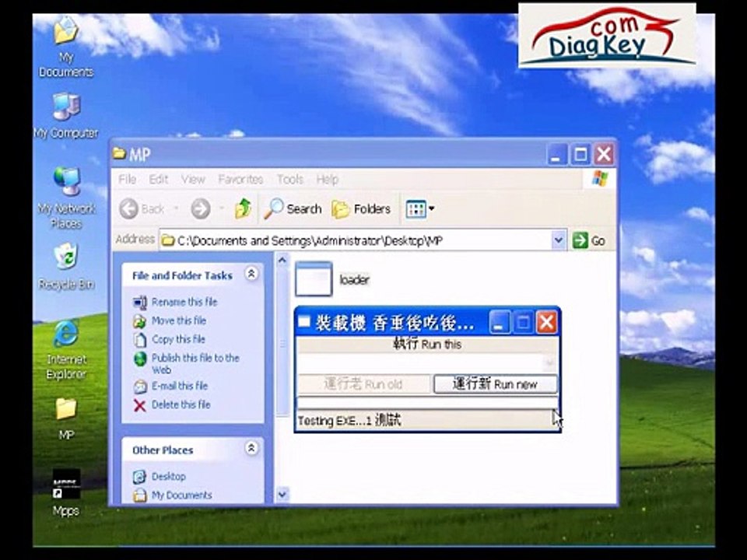Screen dimensions: 747x560
Task: Click the Windows flag logo in the menu bar
Action: pos(600,179)
